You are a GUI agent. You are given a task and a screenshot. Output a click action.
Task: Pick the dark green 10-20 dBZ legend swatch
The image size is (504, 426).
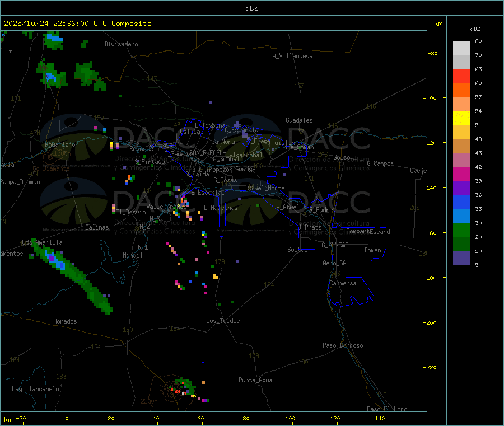point(461,244)
